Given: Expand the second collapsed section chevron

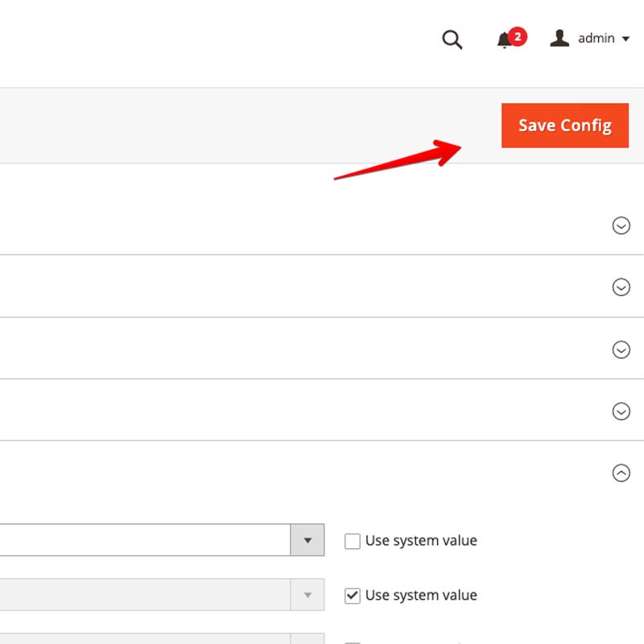Looking at the screenshot, I should click(x=621, y=287).
